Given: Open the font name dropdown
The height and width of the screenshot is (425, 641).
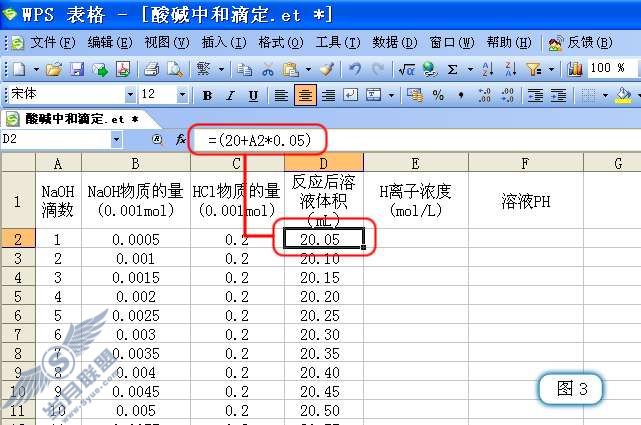Looking at the screenshot, I should coord(130,95).
